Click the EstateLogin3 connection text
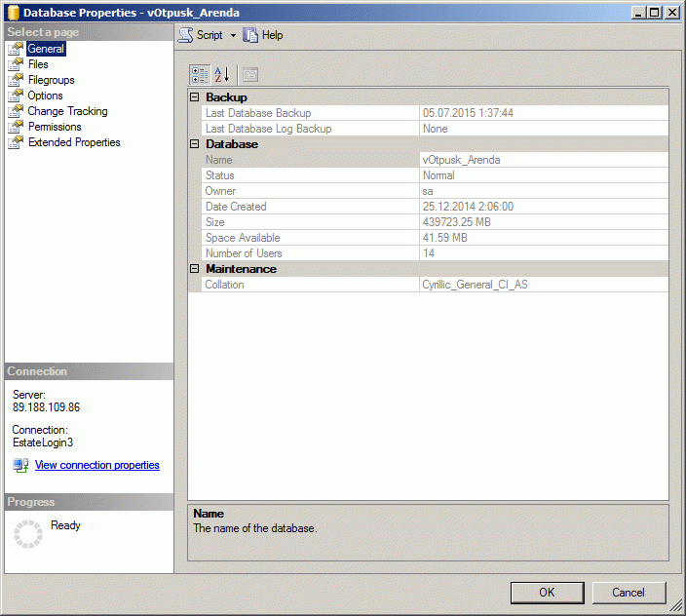 (x=43, y=443)
